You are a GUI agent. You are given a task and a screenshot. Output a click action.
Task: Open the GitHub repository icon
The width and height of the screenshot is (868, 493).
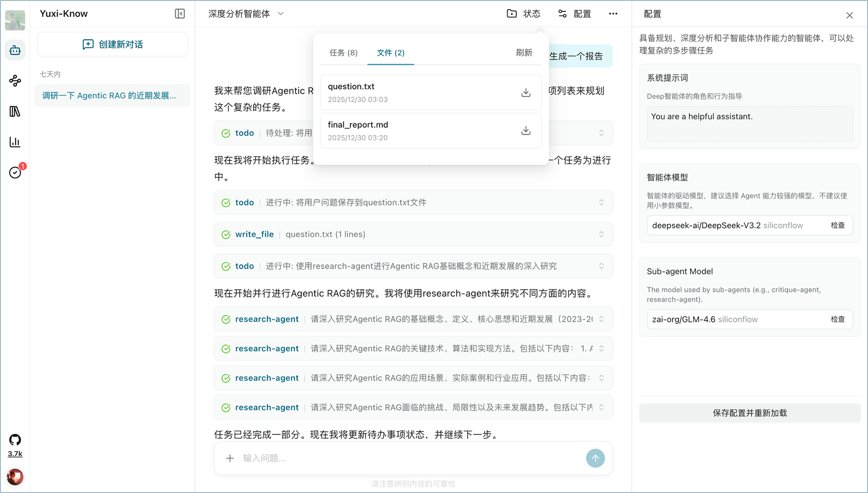click(15, 439)
